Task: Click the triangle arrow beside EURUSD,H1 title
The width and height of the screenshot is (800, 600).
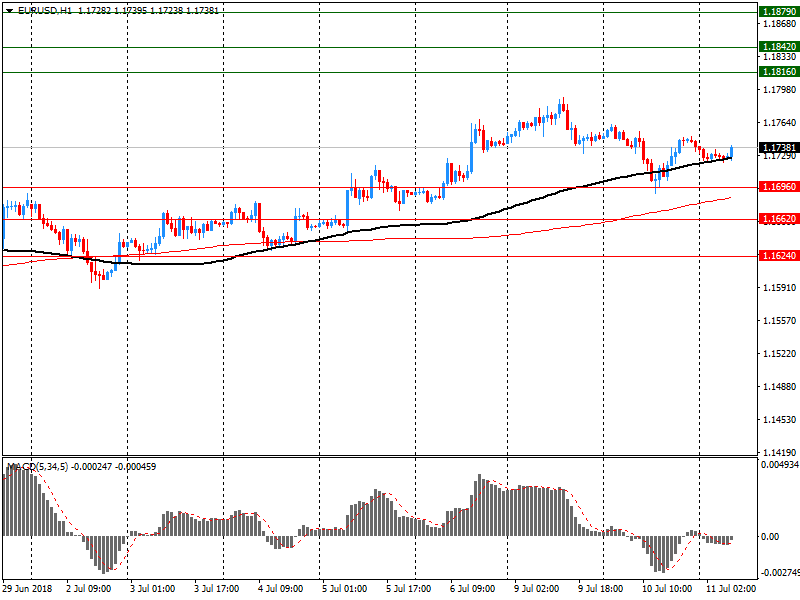Action: [9, 9]
